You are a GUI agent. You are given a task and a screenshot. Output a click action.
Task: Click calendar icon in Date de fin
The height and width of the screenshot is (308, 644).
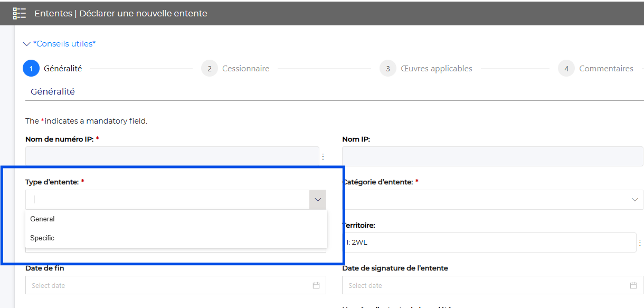316,285
